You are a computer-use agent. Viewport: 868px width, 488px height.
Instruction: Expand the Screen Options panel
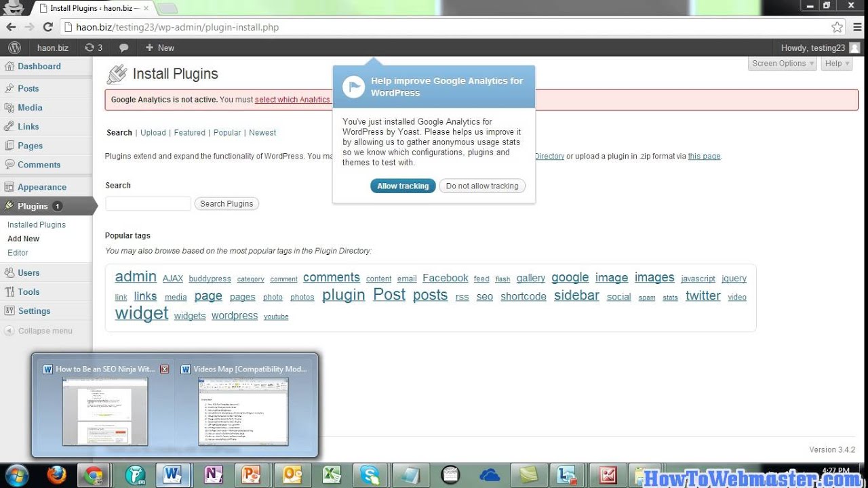tap(783, 63)
